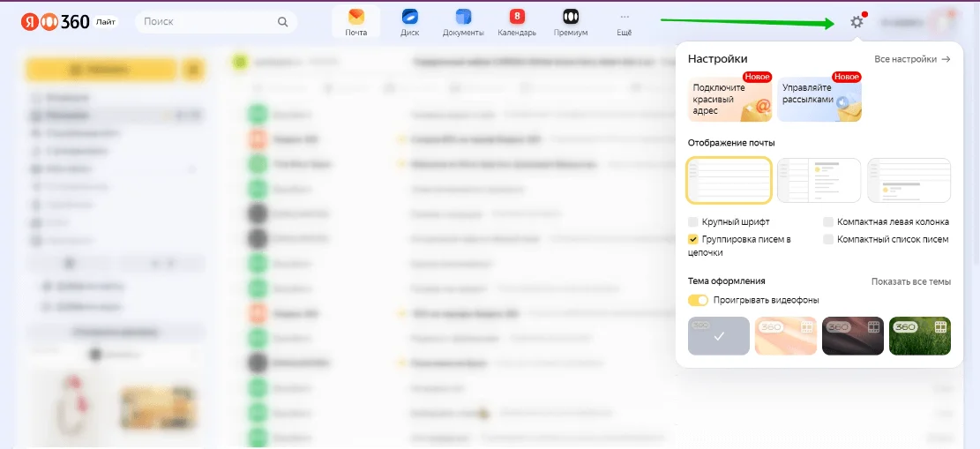The image size is (980, 449).
Task: Go to Yandex 360 logo home
Action: click(x=55, y=22)
